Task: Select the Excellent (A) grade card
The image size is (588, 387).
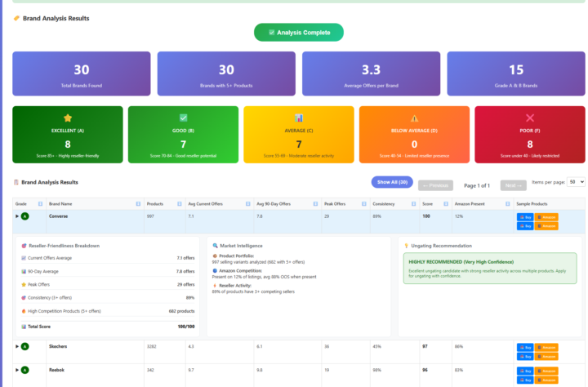Action: 68,133
